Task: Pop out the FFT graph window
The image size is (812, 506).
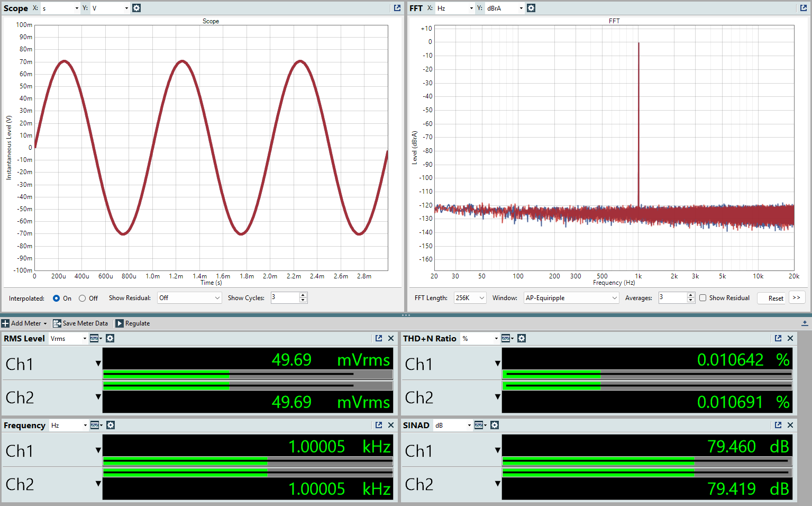Action: [804, 8]
